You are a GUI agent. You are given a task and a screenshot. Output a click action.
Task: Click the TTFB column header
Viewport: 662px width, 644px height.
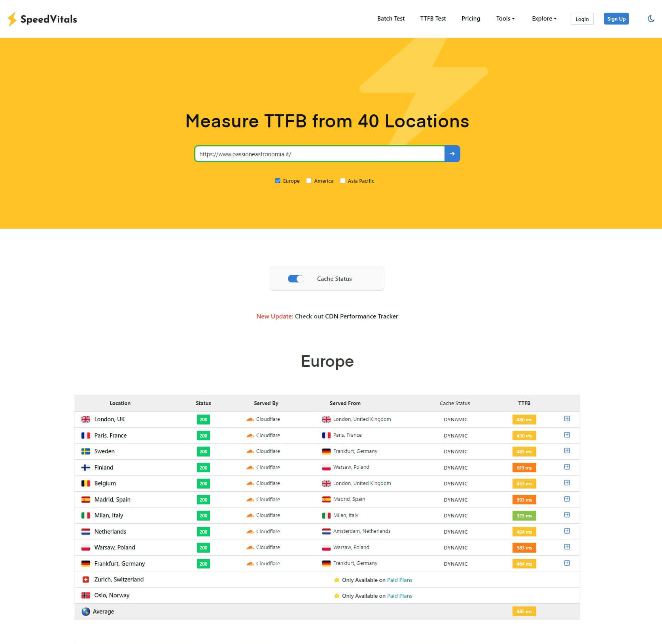pos(524,403)
